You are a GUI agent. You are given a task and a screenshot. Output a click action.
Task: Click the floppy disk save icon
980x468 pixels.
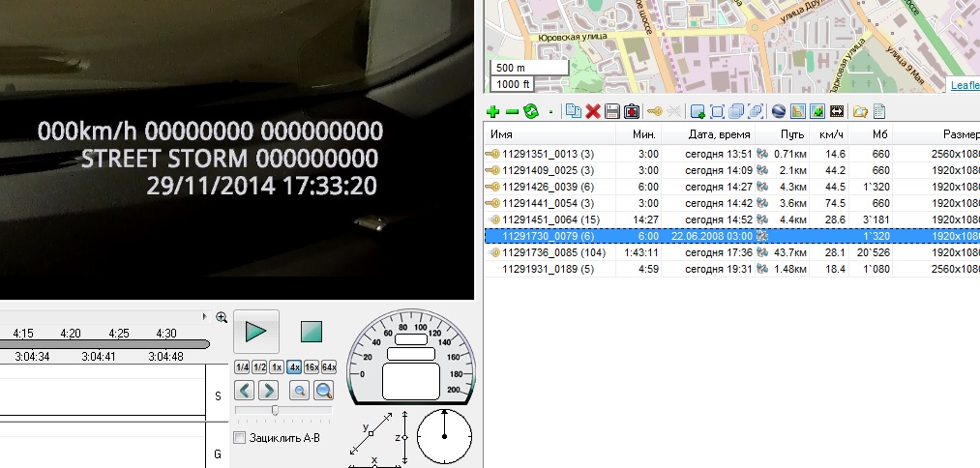pos(611,112)
